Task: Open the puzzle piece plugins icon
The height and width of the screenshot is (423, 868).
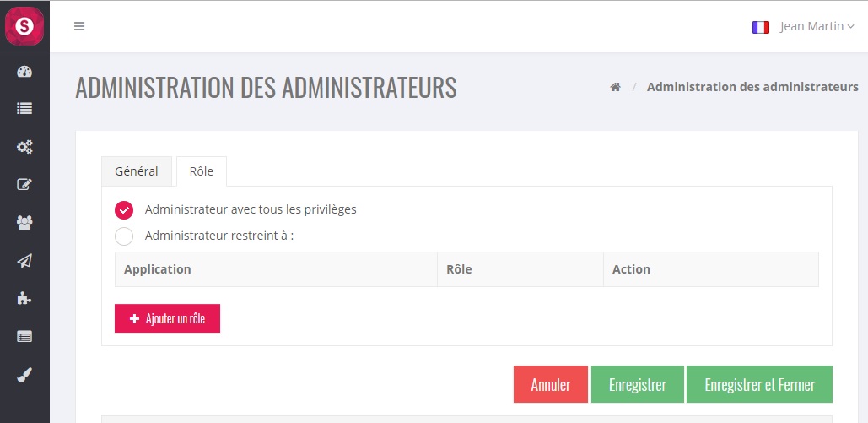Action: point(24,298)
